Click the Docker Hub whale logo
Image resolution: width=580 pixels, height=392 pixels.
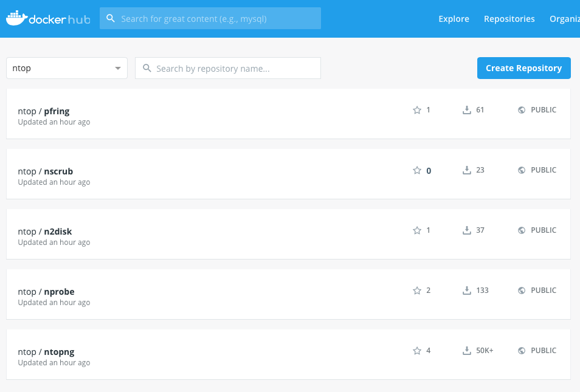[16, 18]
